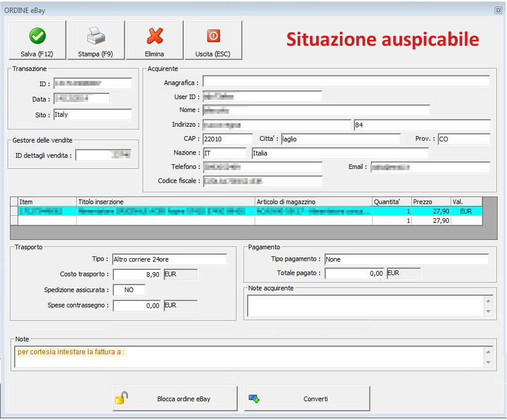Click the Note box scroll up arrow
This screenshot has width=507, height=420.
click(x=488, y=352)
